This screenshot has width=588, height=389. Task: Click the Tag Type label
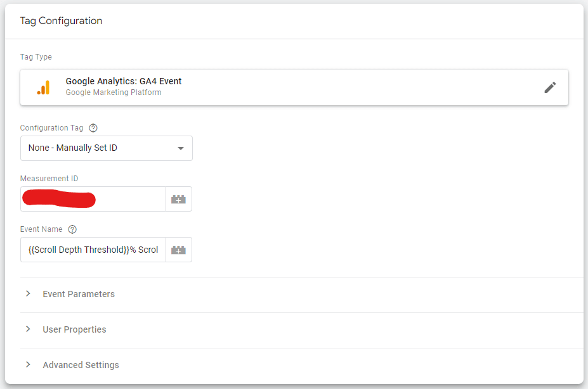36,57
